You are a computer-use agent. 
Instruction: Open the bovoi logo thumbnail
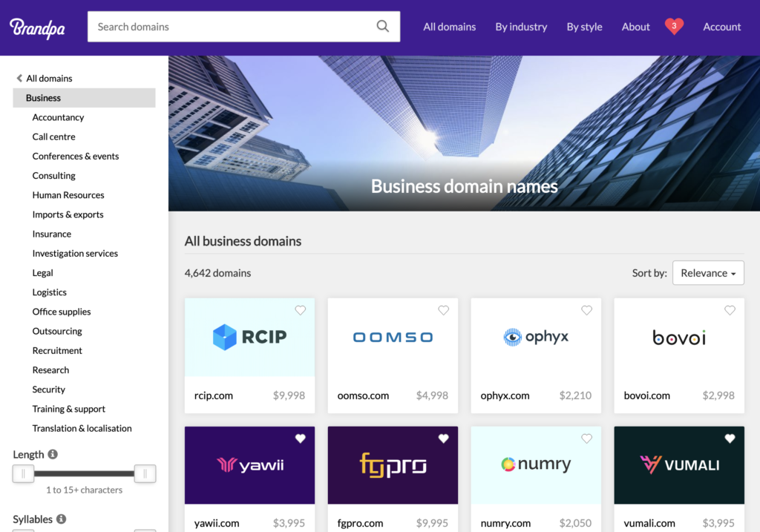(x=679, y=337)
